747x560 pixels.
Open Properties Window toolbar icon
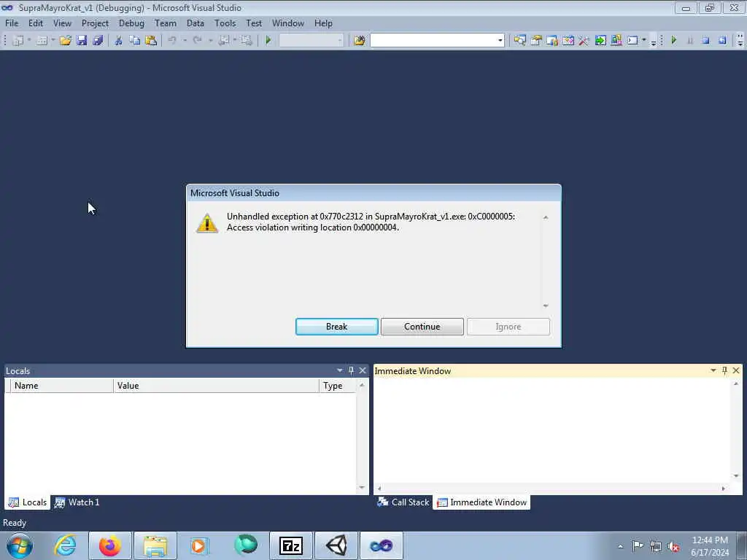536,41
